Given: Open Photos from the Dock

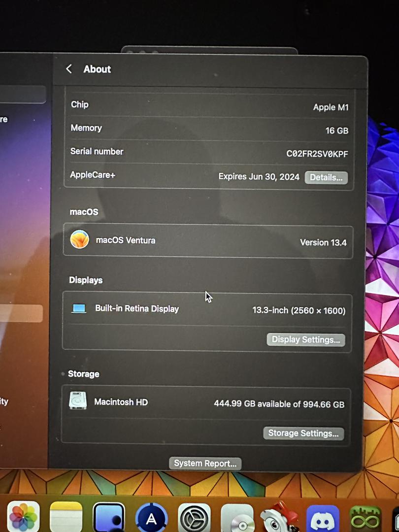Looking at the screenshot, I should coord(24,517).
